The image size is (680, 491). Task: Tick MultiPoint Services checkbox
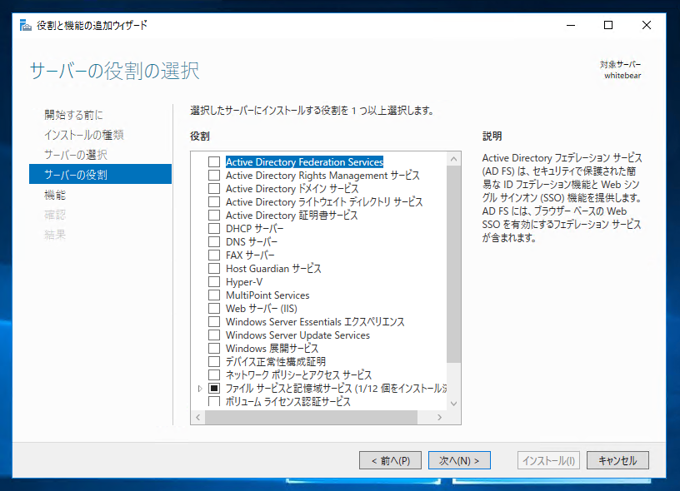coord(214,295)
